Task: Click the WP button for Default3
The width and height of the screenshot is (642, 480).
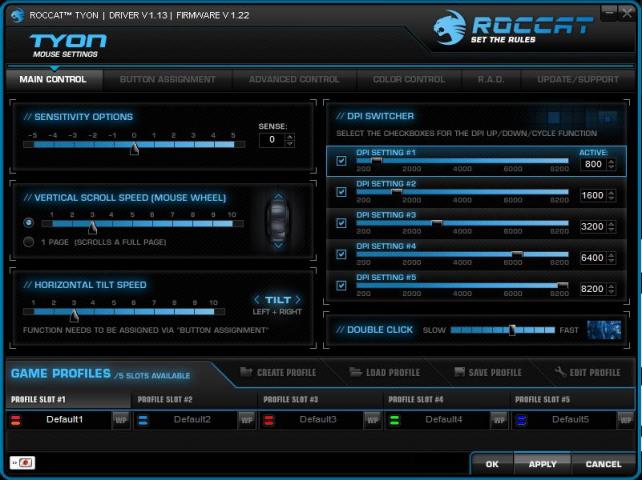Action: [372, 421]
